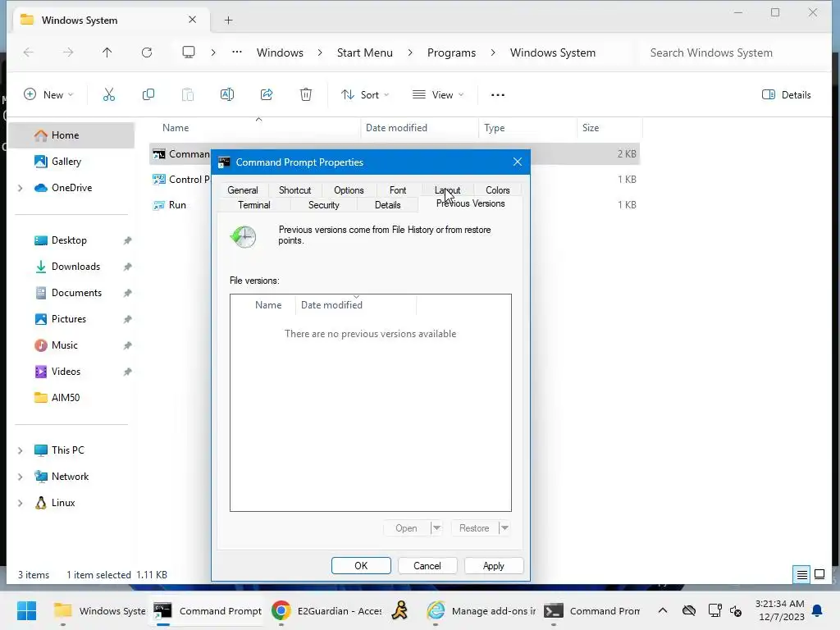This screenshot has width=840, height=630.
Task: Add a new Explorer tab with plus
Action: tap(229, 21)
